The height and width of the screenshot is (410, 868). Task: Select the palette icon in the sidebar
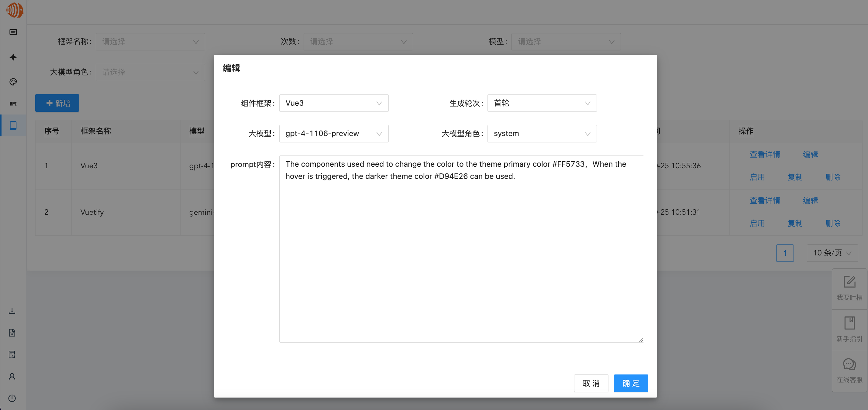13,82
